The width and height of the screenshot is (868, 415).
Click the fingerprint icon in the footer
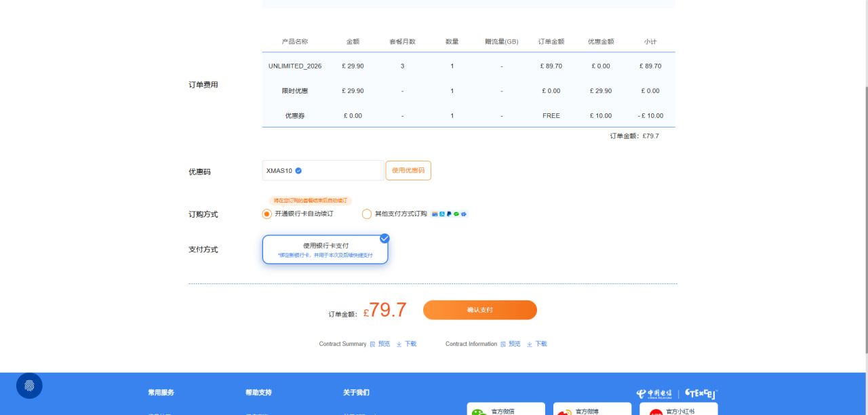click(29, 386)
